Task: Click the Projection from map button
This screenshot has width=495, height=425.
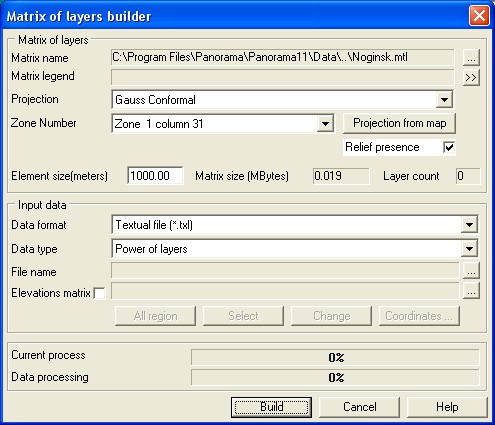Action: (399, 123)
